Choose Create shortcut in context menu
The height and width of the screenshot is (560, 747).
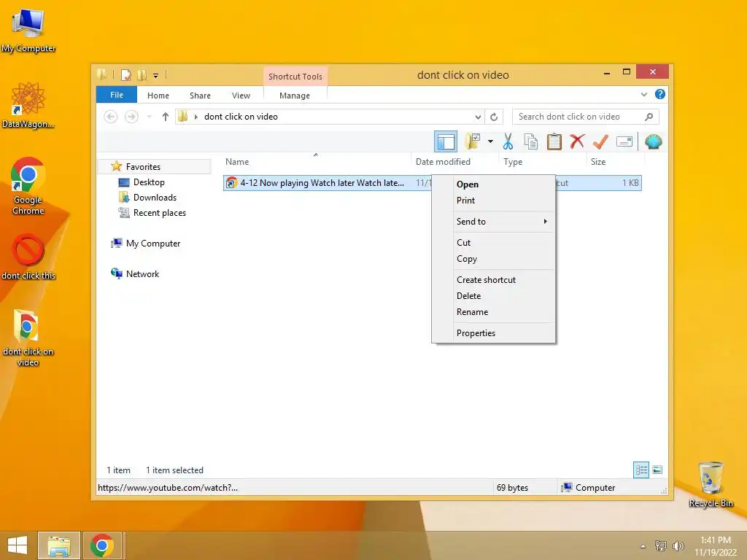point(494,279)
